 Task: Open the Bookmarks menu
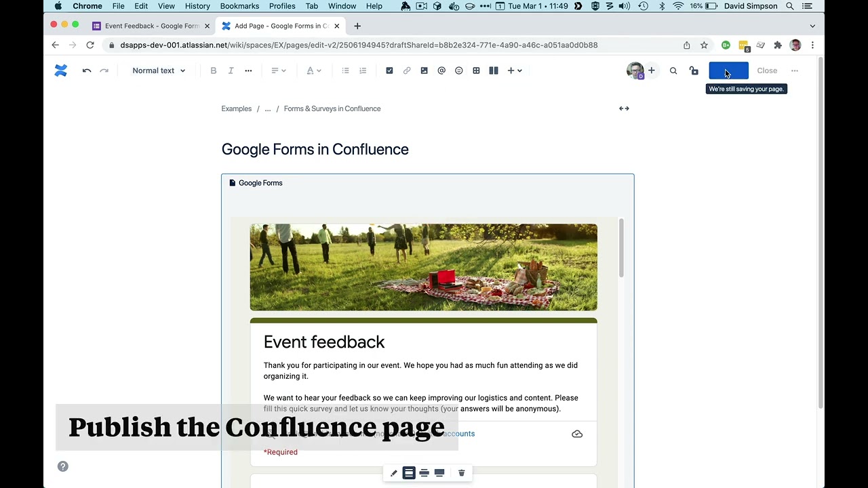239,6
